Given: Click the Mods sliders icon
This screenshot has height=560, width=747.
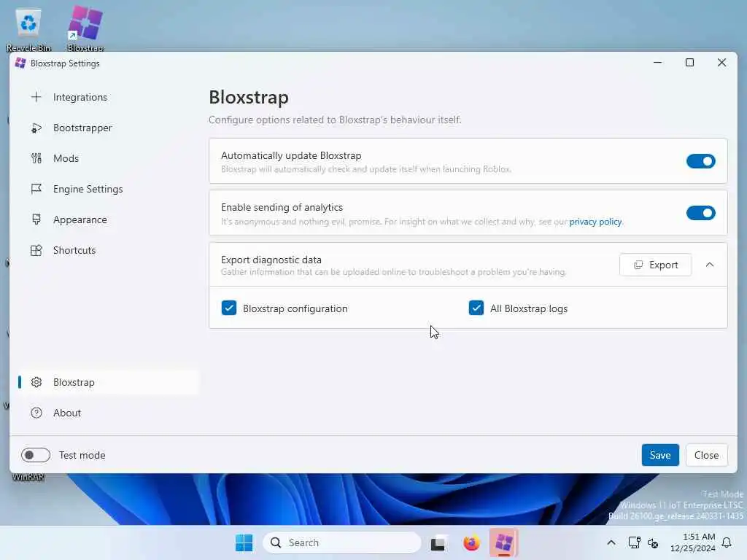Looking at the screenshot, I should tap(36, 158).
